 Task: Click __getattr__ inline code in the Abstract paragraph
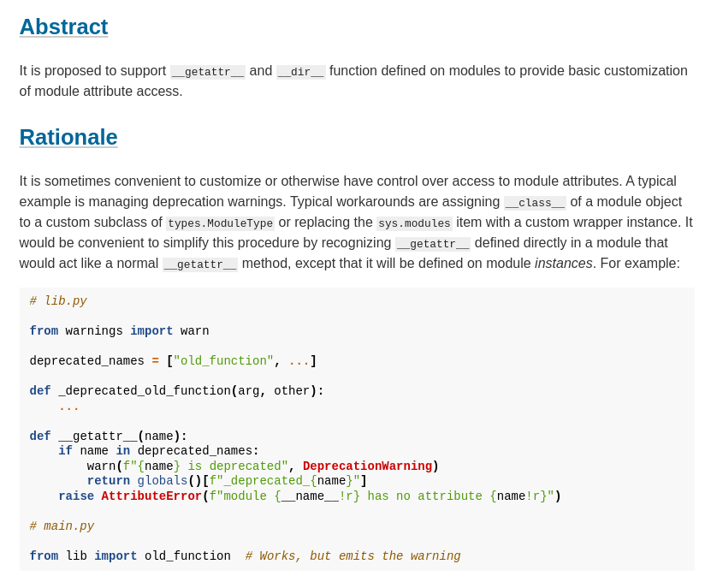click(x=207, y=72)
